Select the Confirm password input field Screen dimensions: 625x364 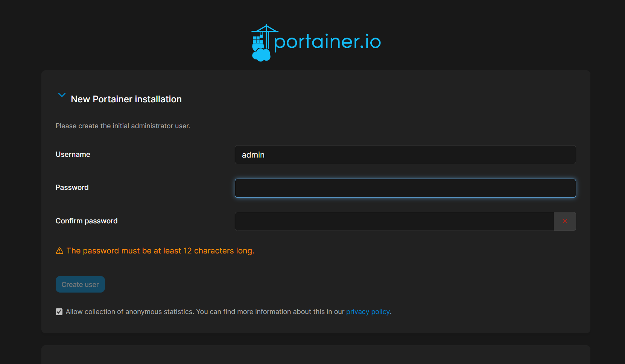(394, 221)
